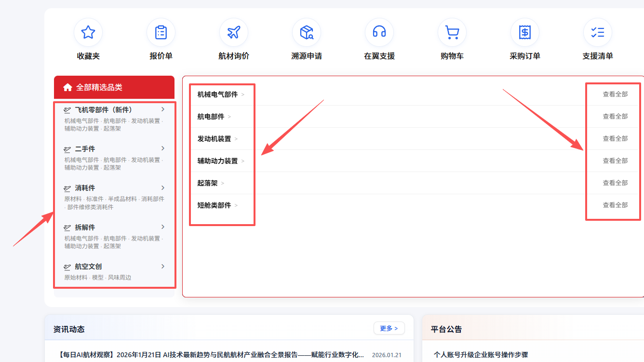Viewport: 644px width, 362px height.
Task: Open the 报价单 clipboard icon
Action: pos(161,32)
